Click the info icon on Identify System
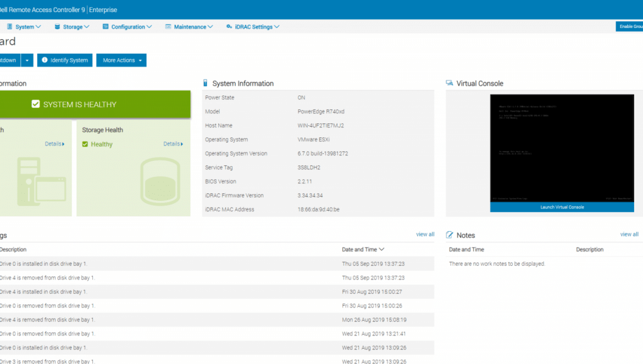 [x=45, y=60]
